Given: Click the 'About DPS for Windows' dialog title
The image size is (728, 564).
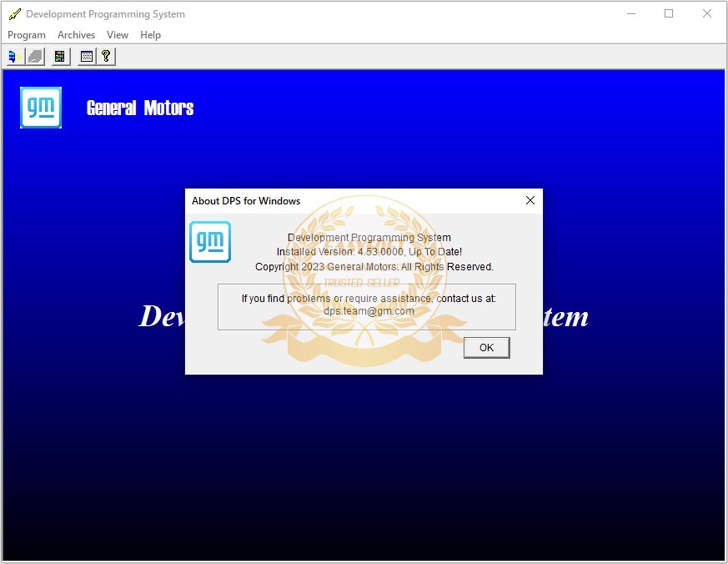Looking at the screenshot, I should [x=246, y=201].
